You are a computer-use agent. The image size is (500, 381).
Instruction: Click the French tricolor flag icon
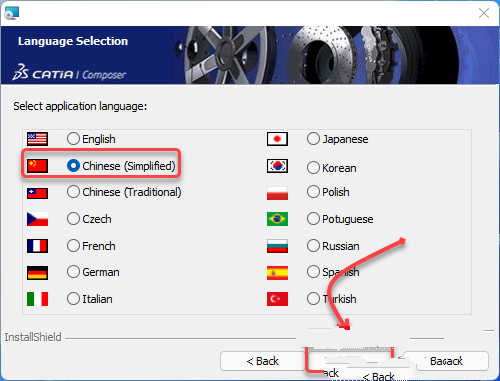37,246
